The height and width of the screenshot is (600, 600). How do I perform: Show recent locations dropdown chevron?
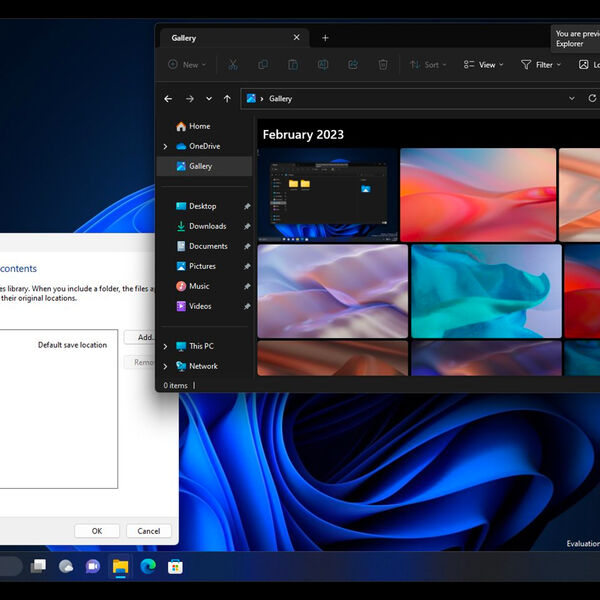click(208, 99)
